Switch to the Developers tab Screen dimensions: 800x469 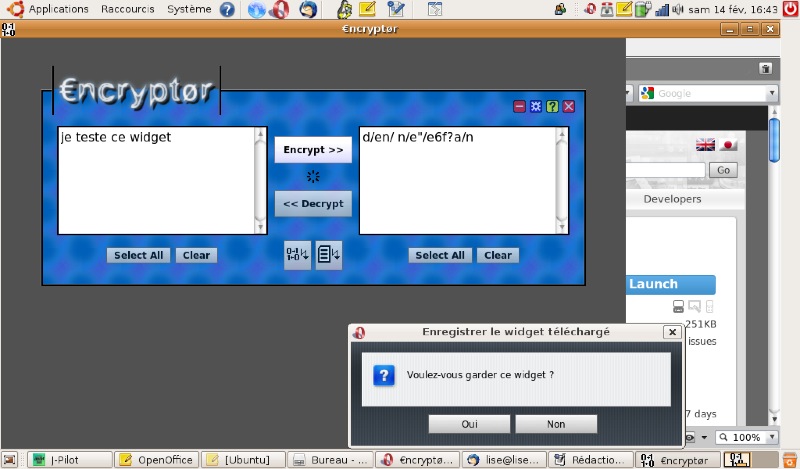672,199
